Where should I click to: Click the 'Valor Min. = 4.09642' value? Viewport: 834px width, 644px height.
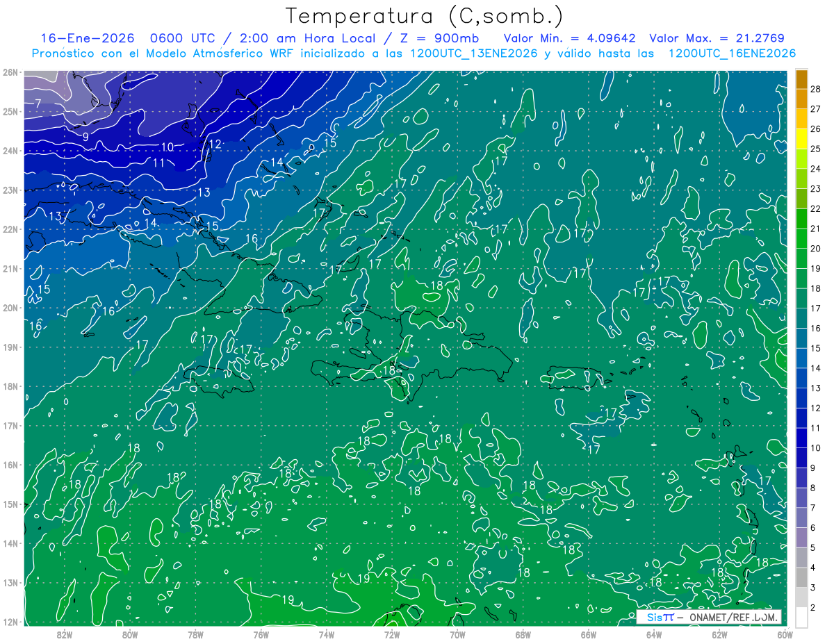pos(569,38)
